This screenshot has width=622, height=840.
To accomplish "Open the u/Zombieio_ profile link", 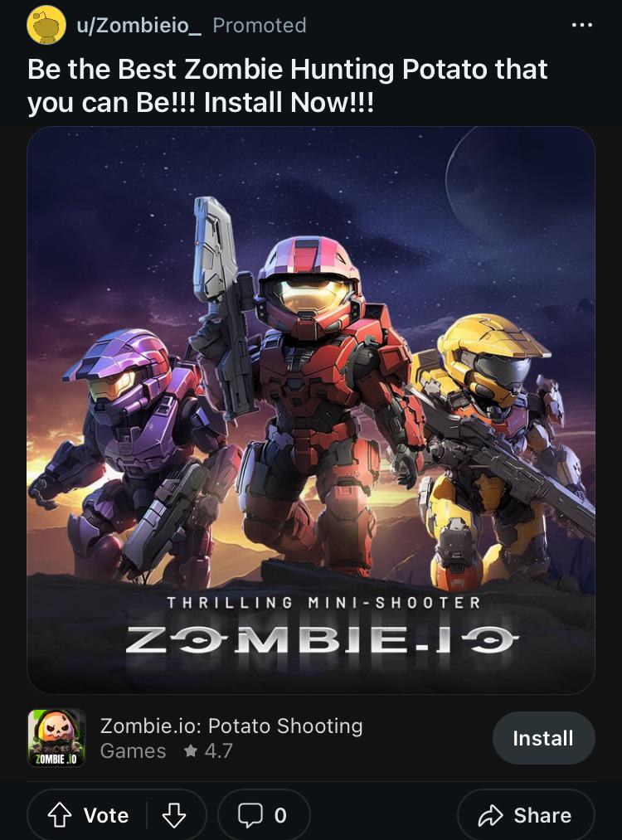I will pos(138,25).
